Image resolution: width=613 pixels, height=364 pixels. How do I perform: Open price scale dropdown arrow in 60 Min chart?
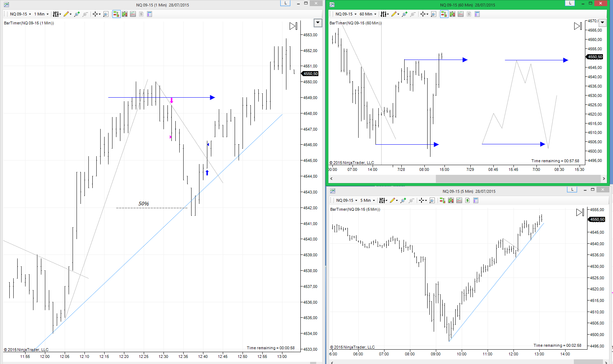(603, 23)
